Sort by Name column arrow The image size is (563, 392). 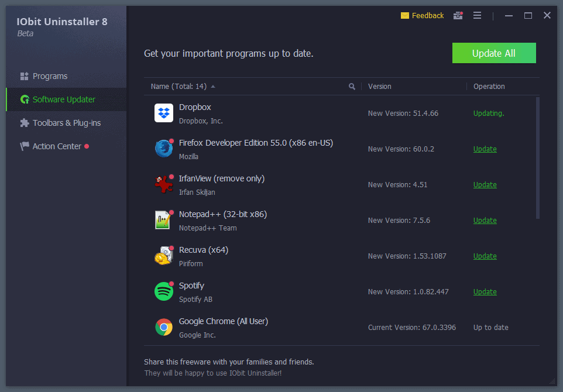(x=213, y=87)
